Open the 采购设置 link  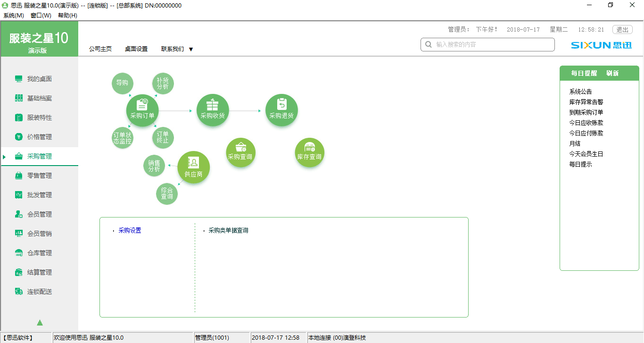[130, 230]
